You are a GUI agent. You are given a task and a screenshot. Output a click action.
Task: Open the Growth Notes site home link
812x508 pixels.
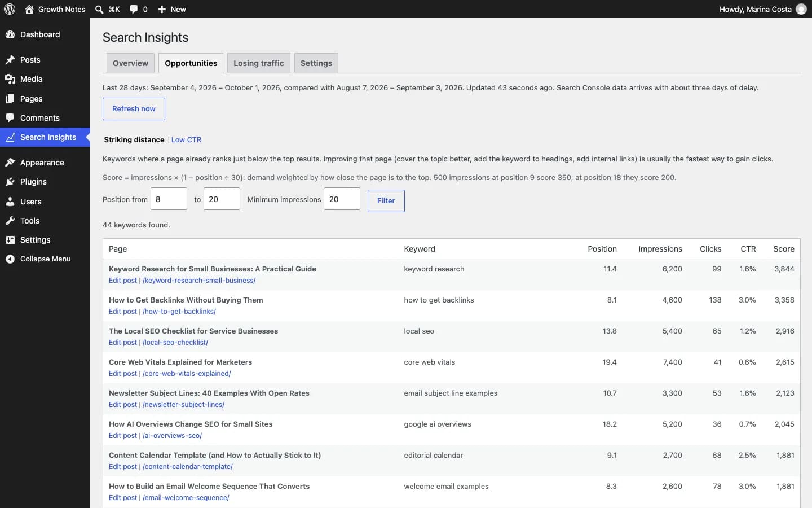coord(55,9)
